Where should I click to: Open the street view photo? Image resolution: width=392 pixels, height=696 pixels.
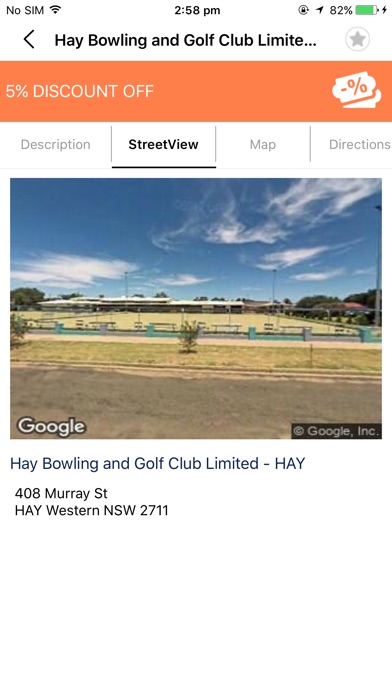[x=196, y=308]
